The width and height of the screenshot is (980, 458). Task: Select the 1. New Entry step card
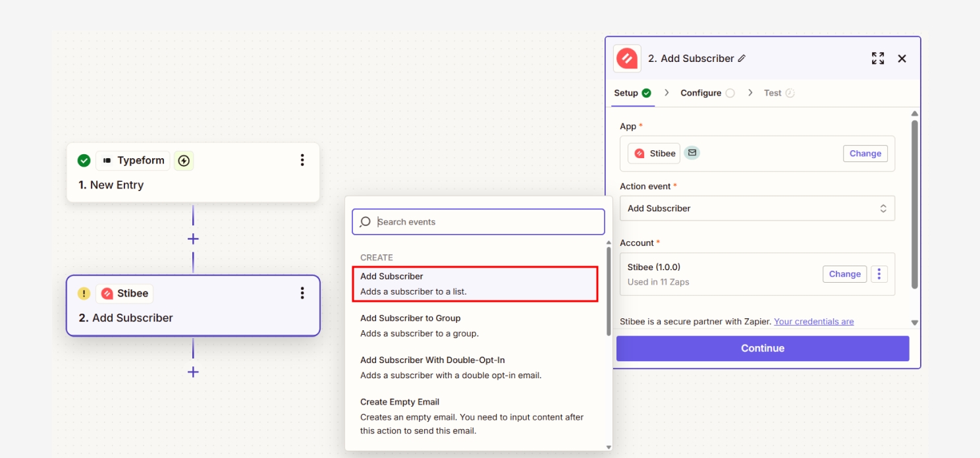pyautogui.click(x=193, y=173)
